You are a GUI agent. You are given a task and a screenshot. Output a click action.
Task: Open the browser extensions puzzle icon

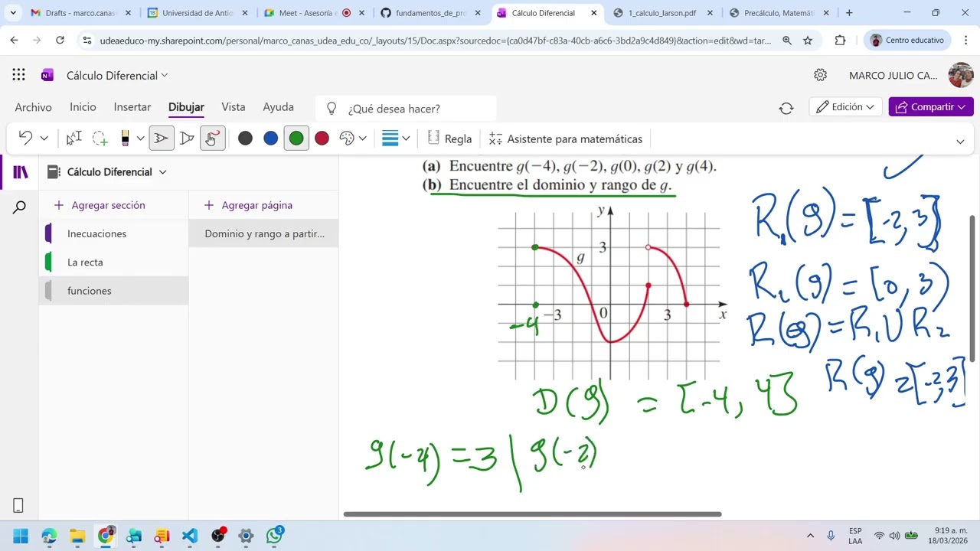pos(840,41)
